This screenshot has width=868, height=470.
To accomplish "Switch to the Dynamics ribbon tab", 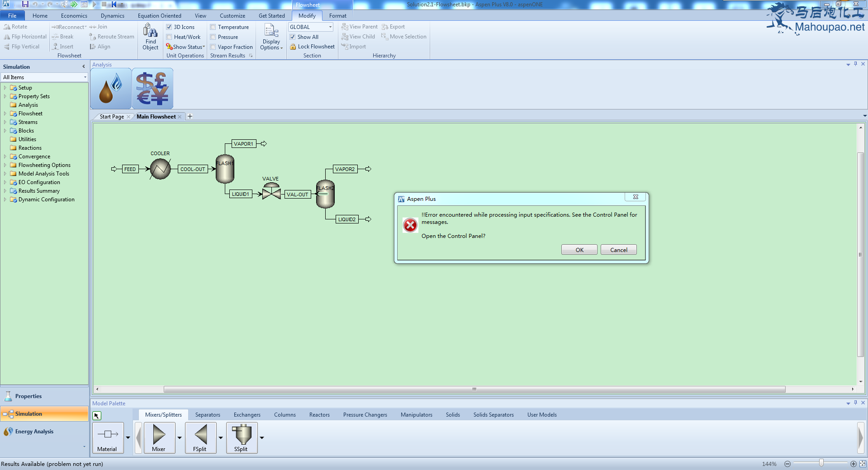I will (x=113, y=16).
